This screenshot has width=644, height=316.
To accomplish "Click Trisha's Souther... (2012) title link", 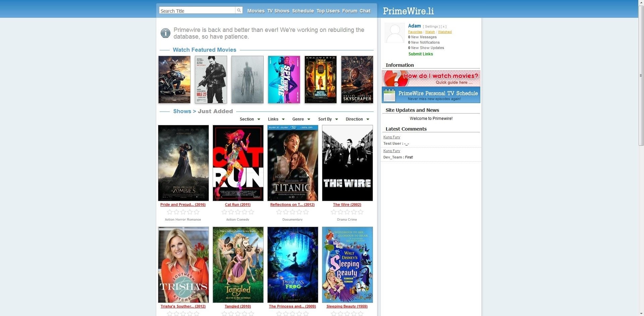I will point(183,306).
